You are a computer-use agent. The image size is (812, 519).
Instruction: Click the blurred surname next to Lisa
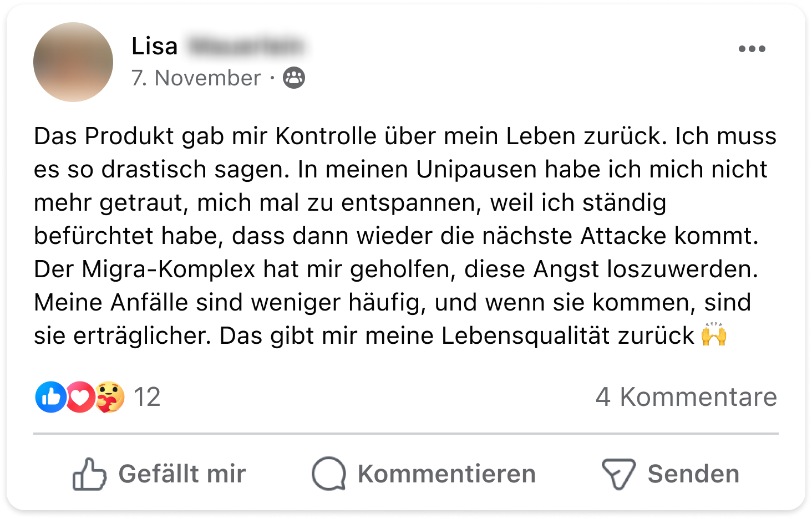point(246,46)
